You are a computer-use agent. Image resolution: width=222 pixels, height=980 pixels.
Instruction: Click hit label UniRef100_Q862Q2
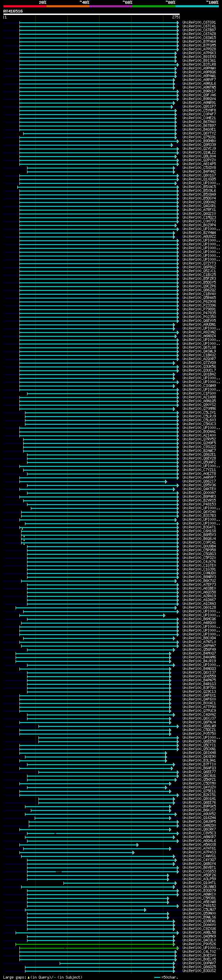click(199, 290)
